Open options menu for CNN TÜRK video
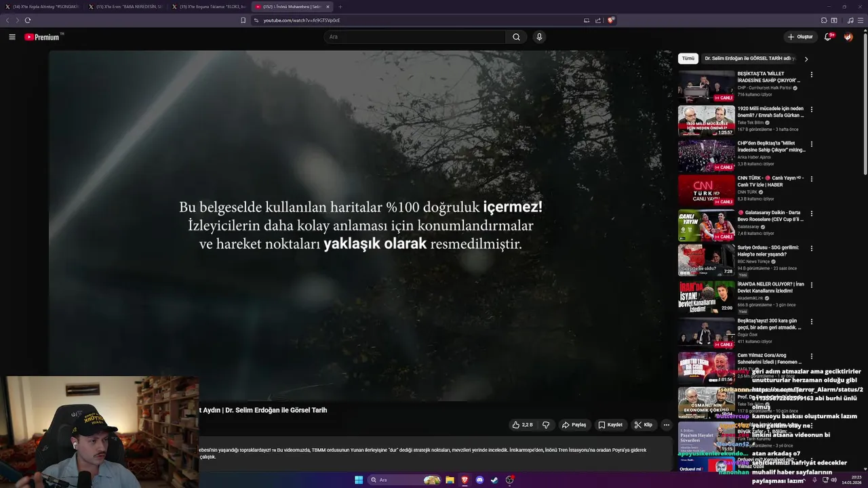 pos(811,179)
